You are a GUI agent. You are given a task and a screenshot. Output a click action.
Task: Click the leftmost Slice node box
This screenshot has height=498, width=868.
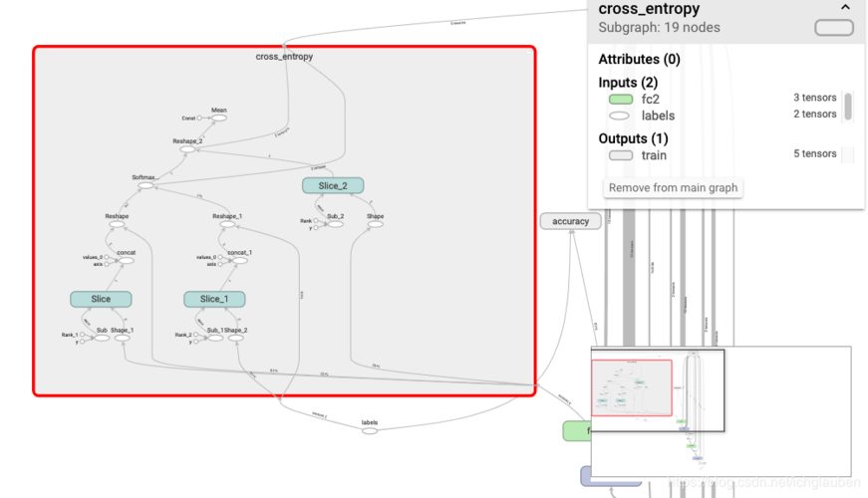click(x=101, y=299)
